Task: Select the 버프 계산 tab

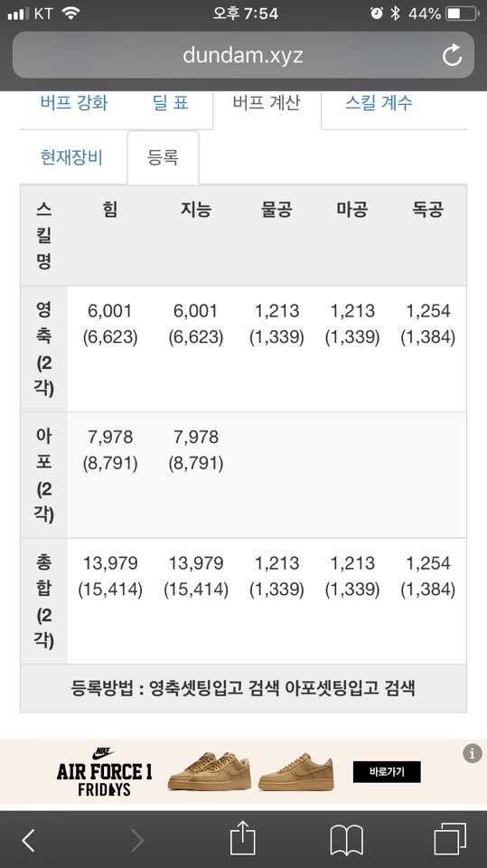Action: [267, 103]
